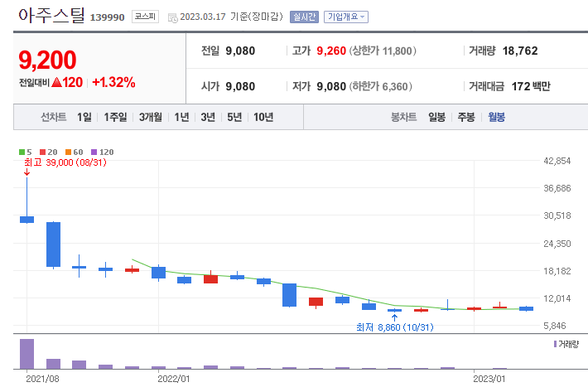588x392 pixels.
Task: Click the 2022/01 axis label
Action: 174,379
